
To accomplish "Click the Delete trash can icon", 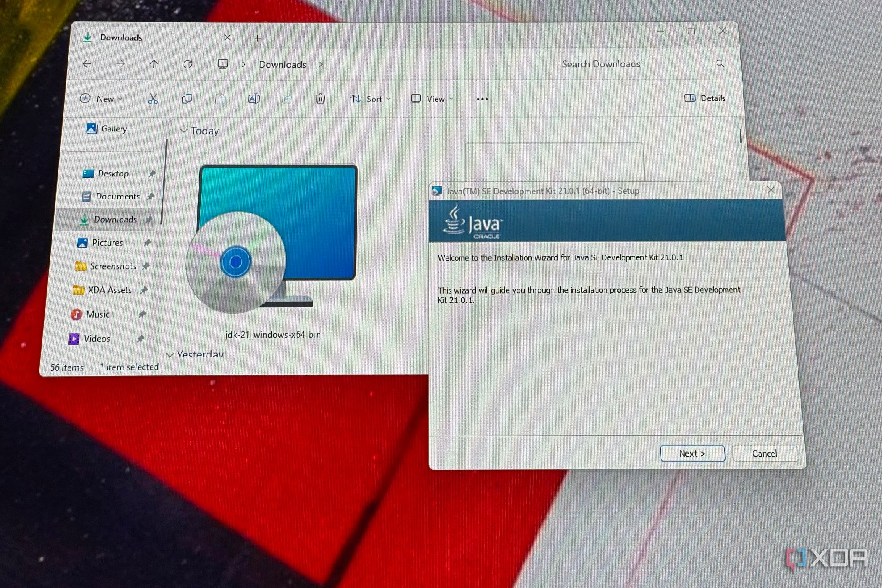I will 320,99.
